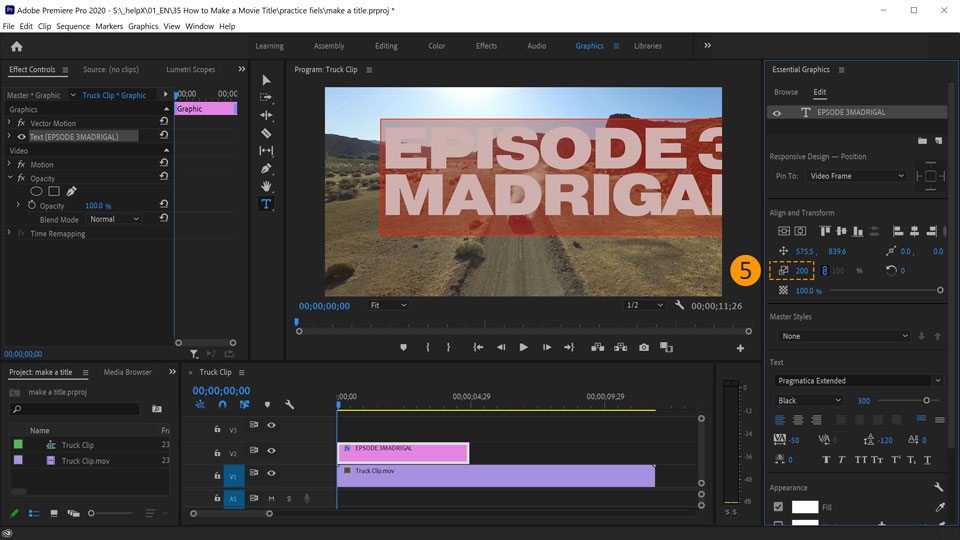
Task: Adjust the font size slider
Action: pyautogui.click(x=925, y=401)
